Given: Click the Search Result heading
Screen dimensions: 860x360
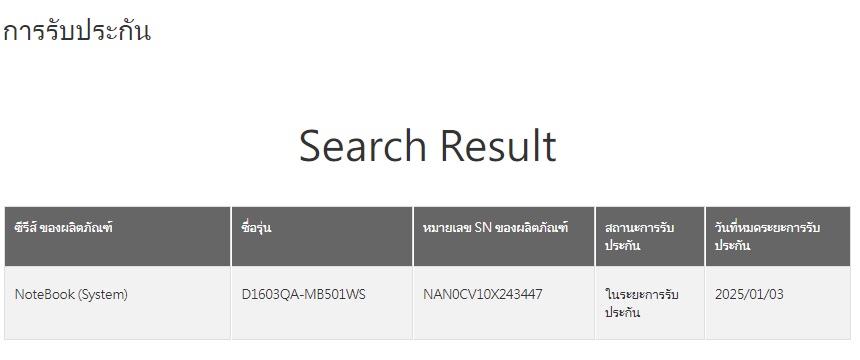Looking at the screenshot, I should [x=428, y=146].
